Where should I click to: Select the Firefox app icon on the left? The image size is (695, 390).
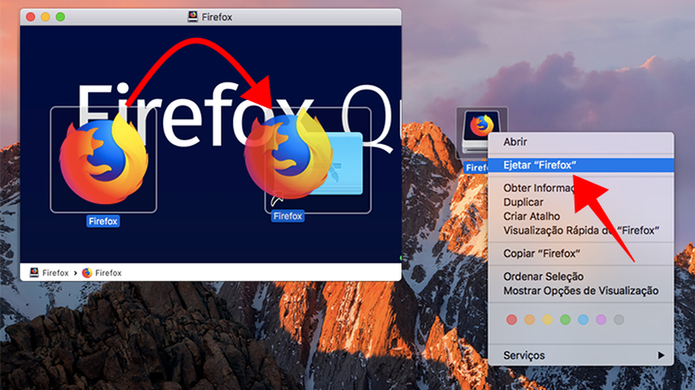tap(104, 160)
